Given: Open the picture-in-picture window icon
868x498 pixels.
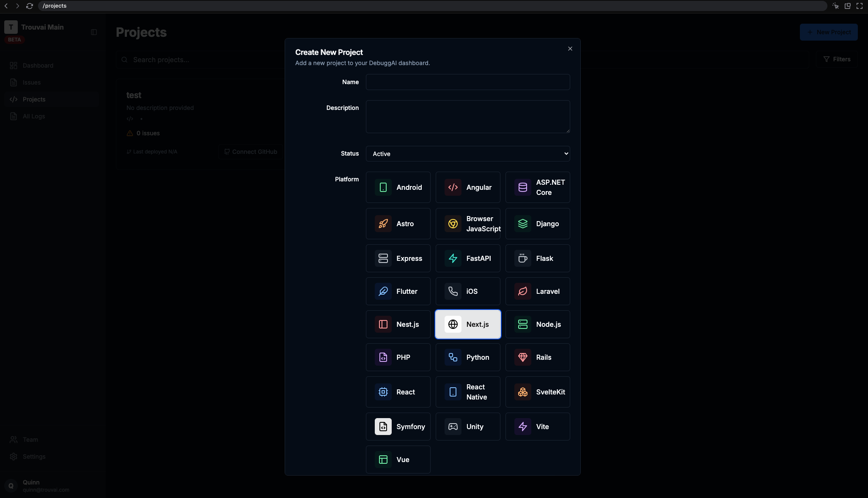Looking at the screenshot, I should (848, 6).
